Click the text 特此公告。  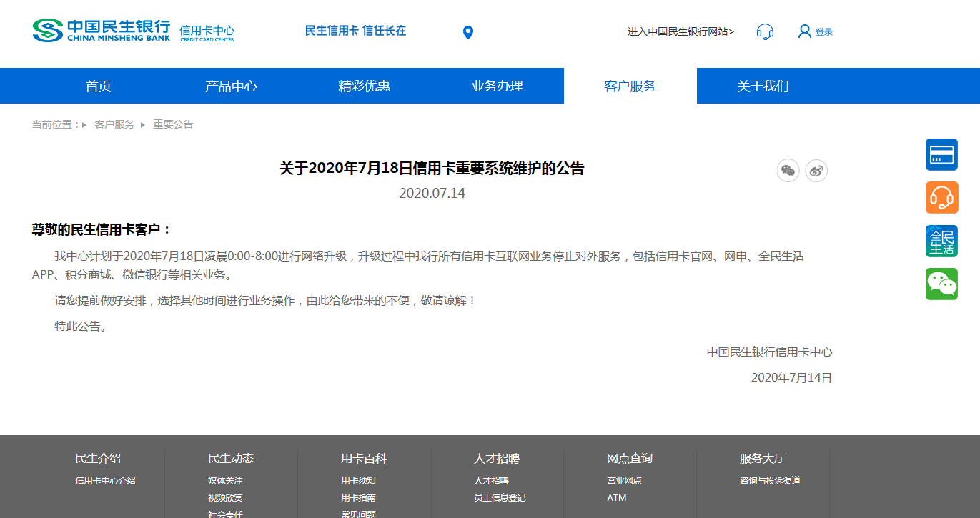click(x=82, y=327)
